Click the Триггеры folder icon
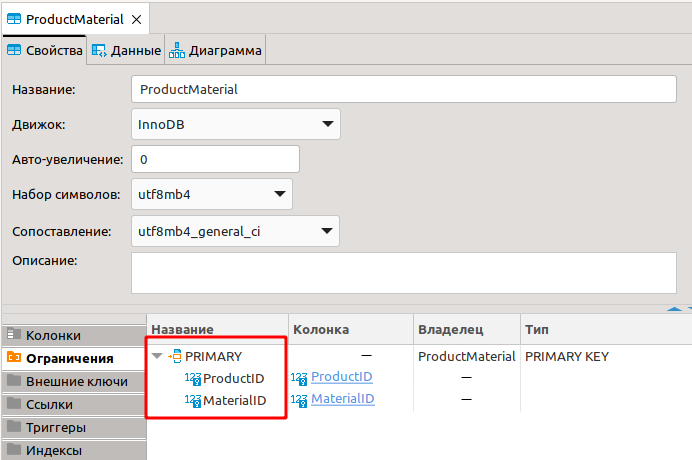Screen dimensions: 692x460 13,427
